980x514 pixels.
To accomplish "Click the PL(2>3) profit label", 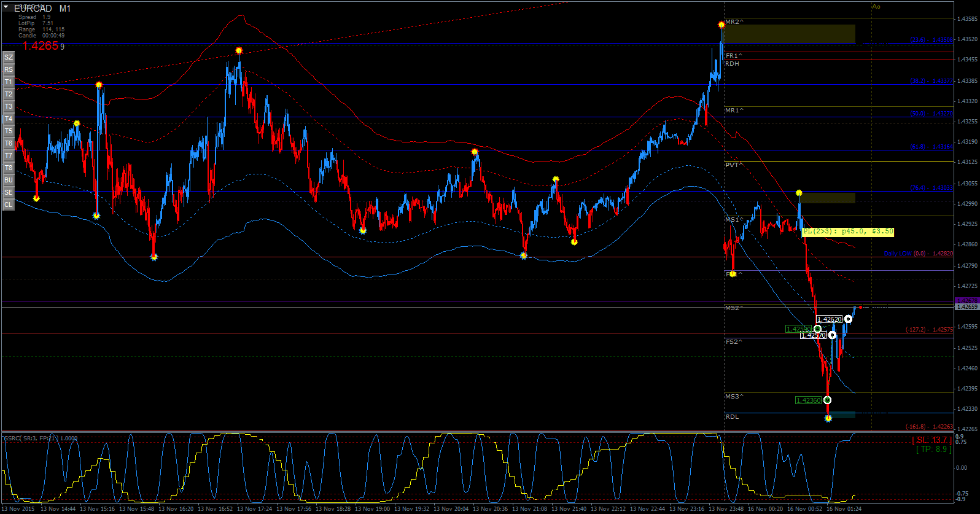I will [848, 232].
